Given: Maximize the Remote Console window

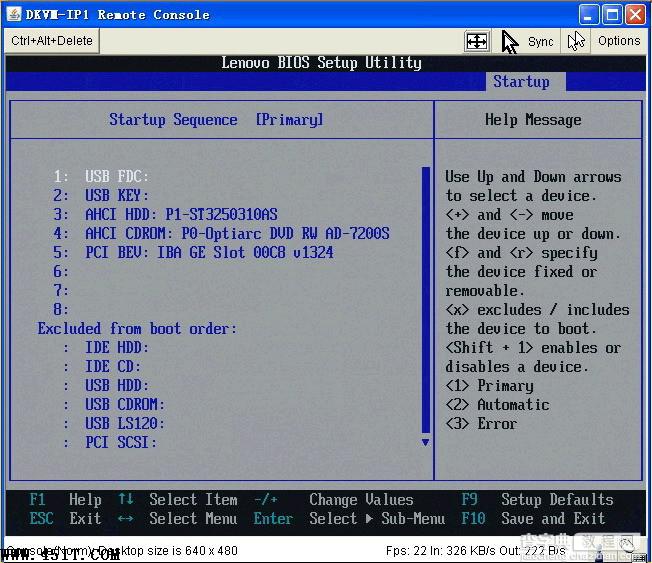Looking at the screenshot, I should pyautogui.click(x=612, y=15).
